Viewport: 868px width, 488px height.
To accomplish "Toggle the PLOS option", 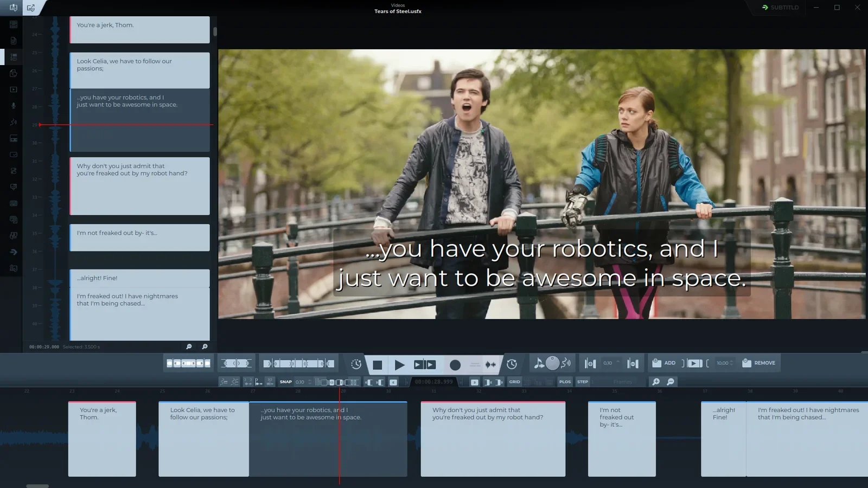I will (565, 382).
